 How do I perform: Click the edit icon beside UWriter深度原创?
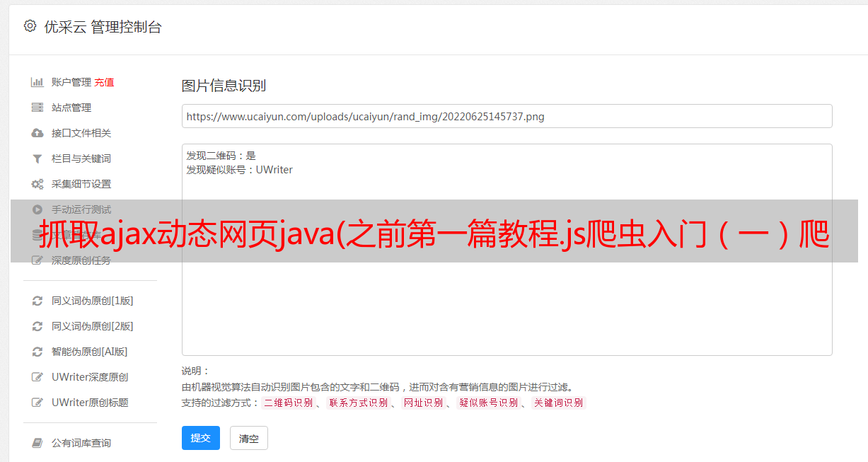coord(37,377)
